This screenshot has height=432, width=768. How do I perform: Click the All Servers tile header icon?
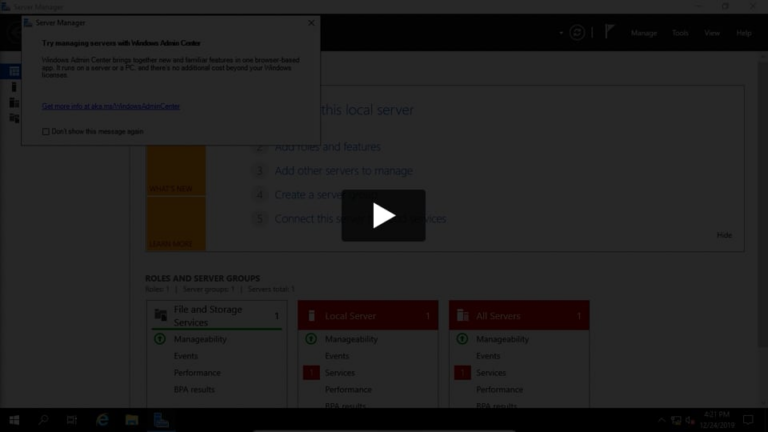point(462,315)
